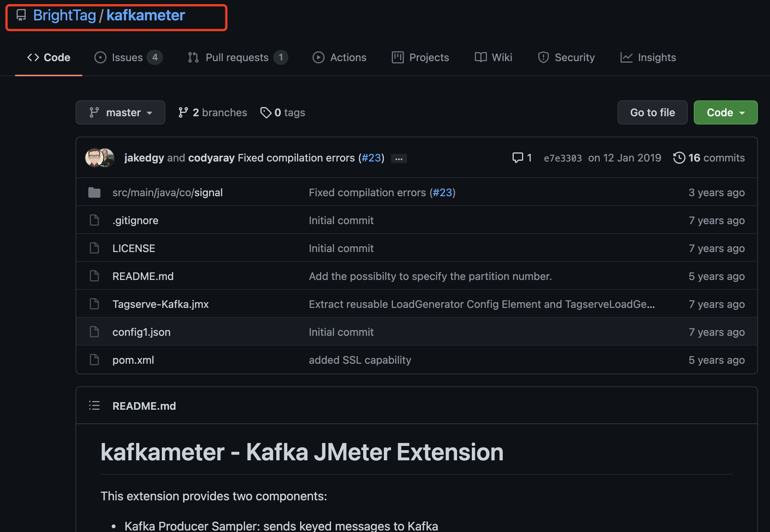Viewport: 770px width, 532px height.
Task: Click the README table of contents icon
Action: tap(94, 406)
